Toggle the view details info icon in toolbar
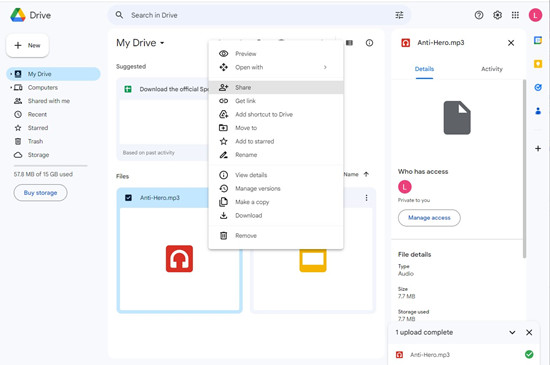Viewport: 550px width, 365px height. (x=369, y=43)
